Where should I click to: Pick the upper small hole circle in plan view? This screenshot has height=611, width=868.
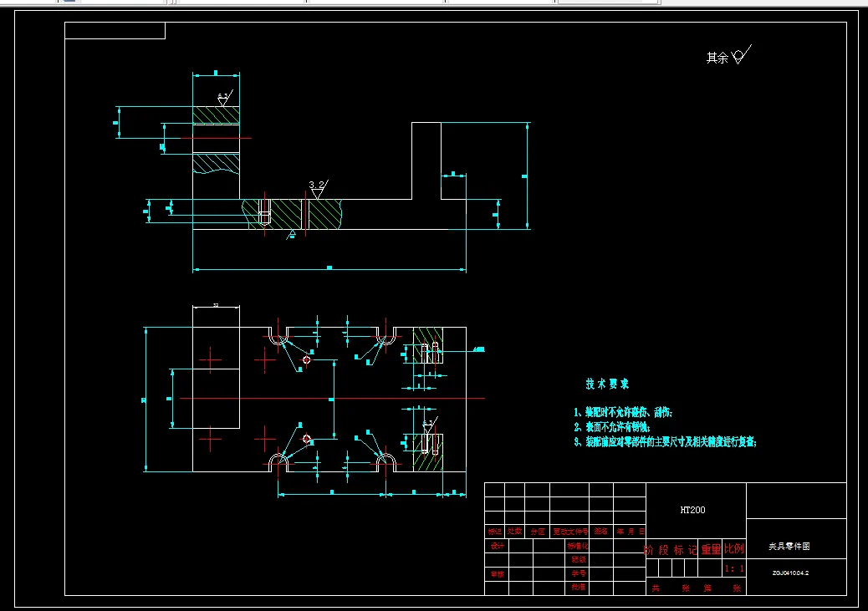click(x=307, y=360)
